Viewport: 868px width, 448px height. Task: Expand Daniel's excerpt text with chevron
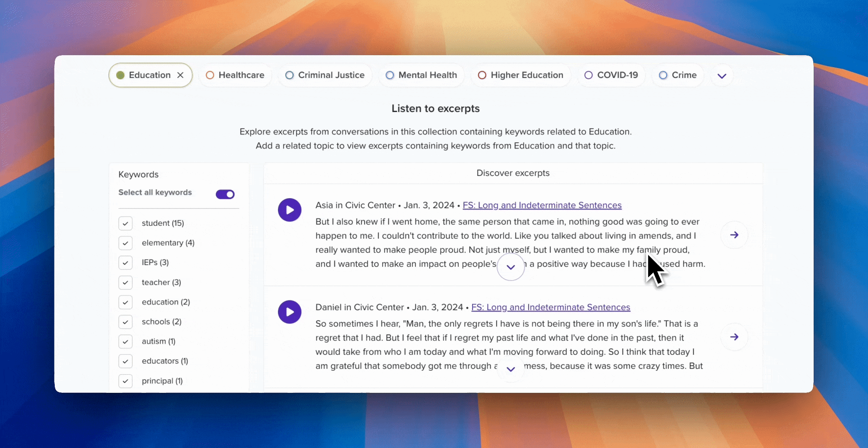tap(511, 369)
